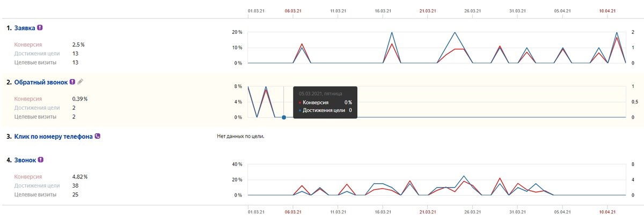Click the 0,39 % conversion value
This screenshot has height=222, width=644.
80,99
